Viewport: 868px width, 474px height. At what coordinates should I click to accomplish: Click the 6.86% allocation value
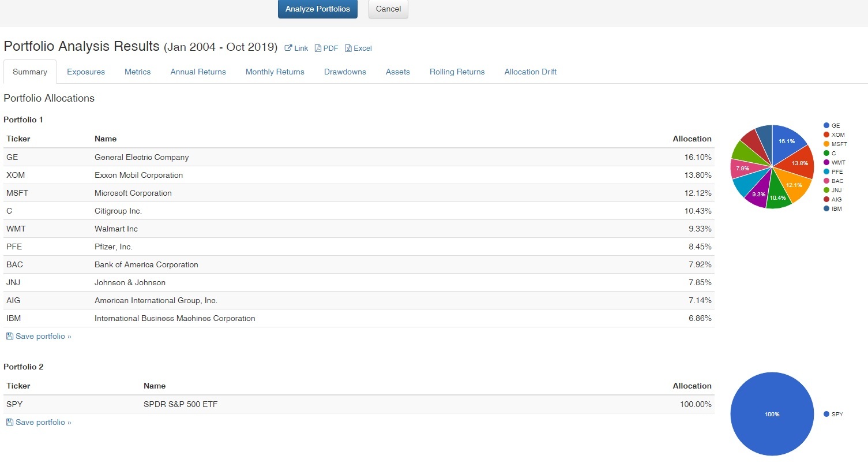click(700, 318)
